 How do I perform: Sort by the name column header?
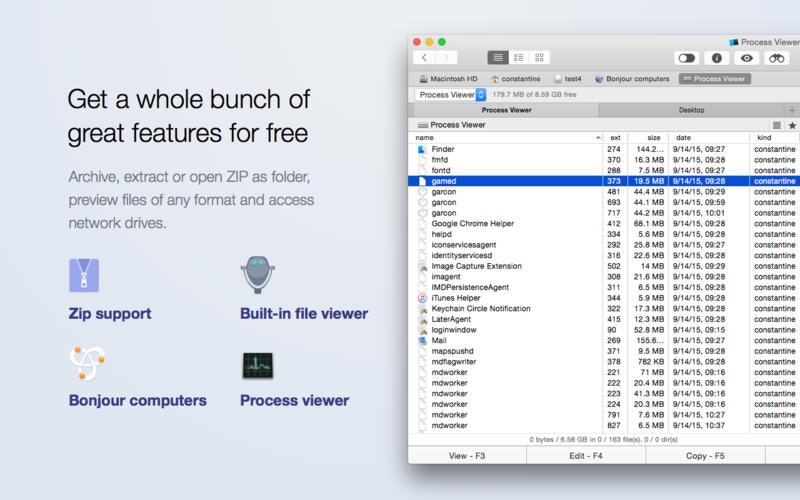pyautogui.click(x=505, y=138)
